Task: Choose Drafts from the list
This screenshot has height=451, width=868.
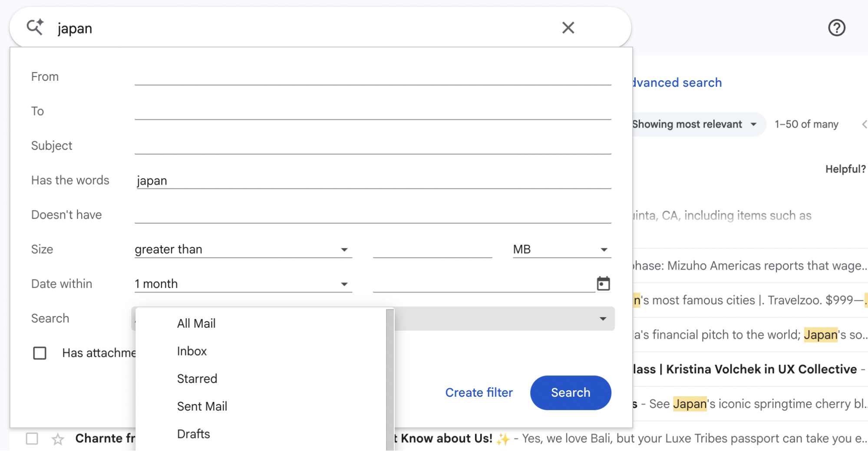Action: (x=194, y=434)
